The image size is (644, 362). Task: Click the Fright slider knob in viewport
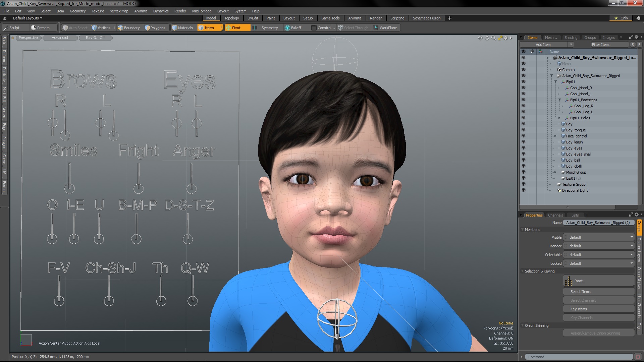pyautogui.click(x=139, y=189)
